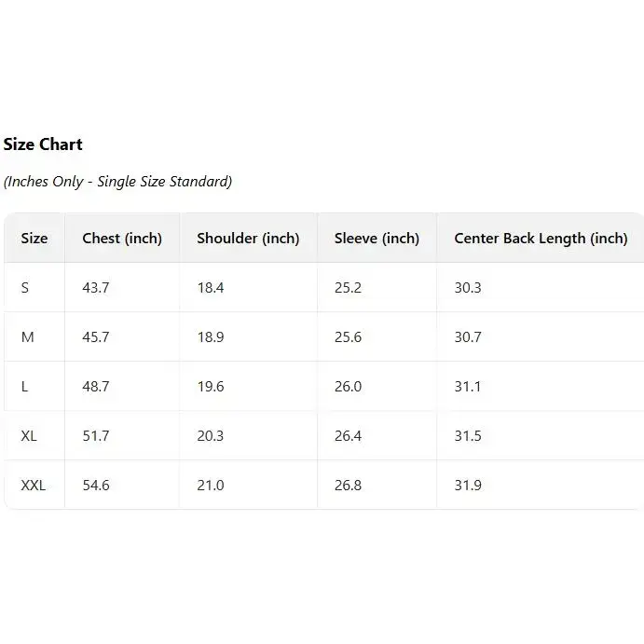Click the Size Chart heading
The width and height of the screenshot is (644, 644).
pyautogui.click(x=43, y=144)
